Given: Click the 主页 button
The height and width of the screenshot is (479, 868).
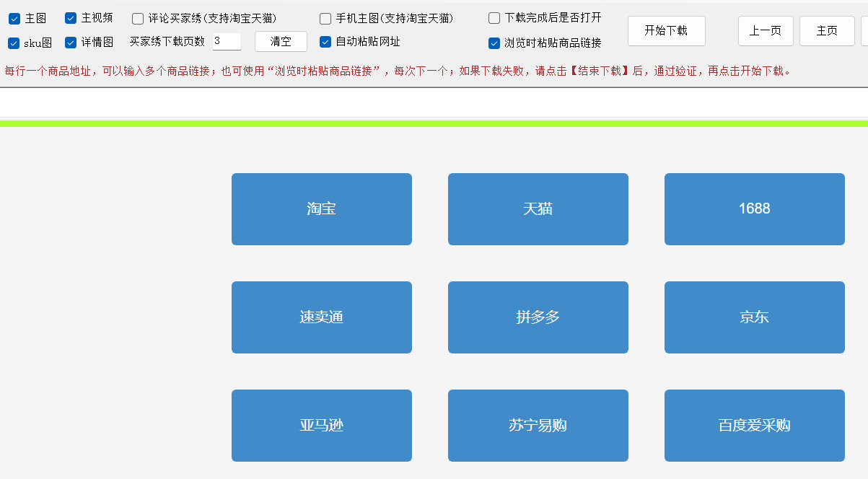Looking at the screenshot, I should 827,31.
